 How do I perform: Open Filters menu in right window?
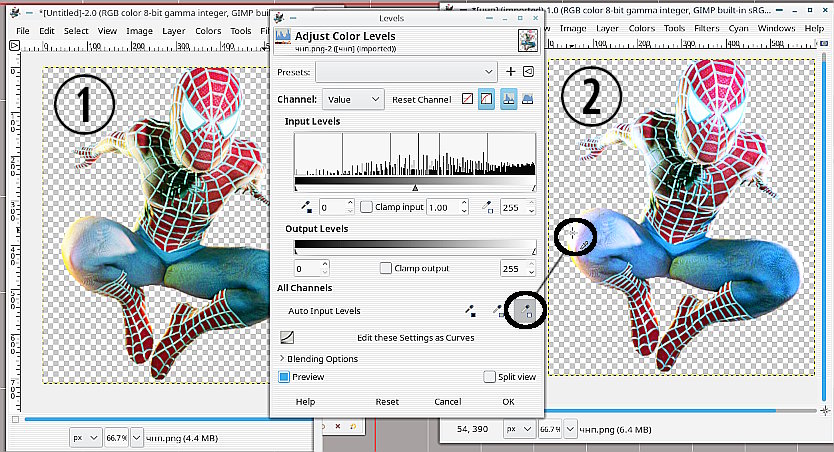[706, 28]
